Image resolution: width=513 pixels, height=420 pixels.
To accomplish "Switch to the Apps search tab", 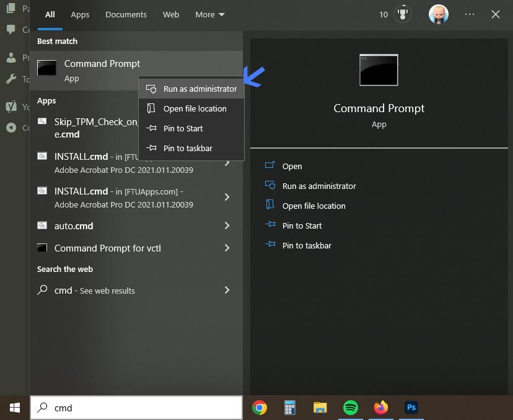I will 79,14.
